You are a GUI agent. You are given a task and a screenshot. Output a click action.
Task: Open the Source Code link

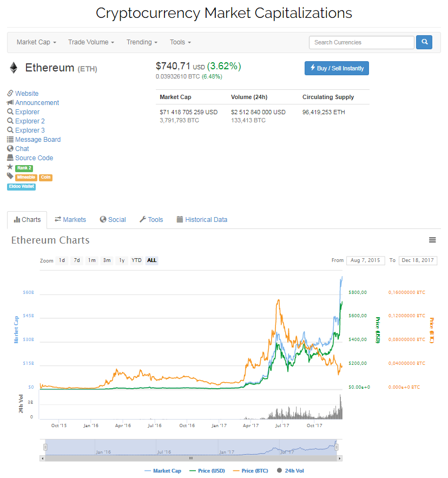coord(34,158)
